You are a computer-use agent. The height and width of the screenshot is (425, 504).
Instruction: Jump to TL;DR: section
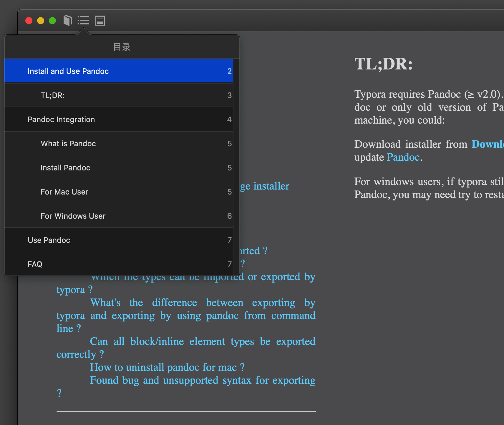119,95
